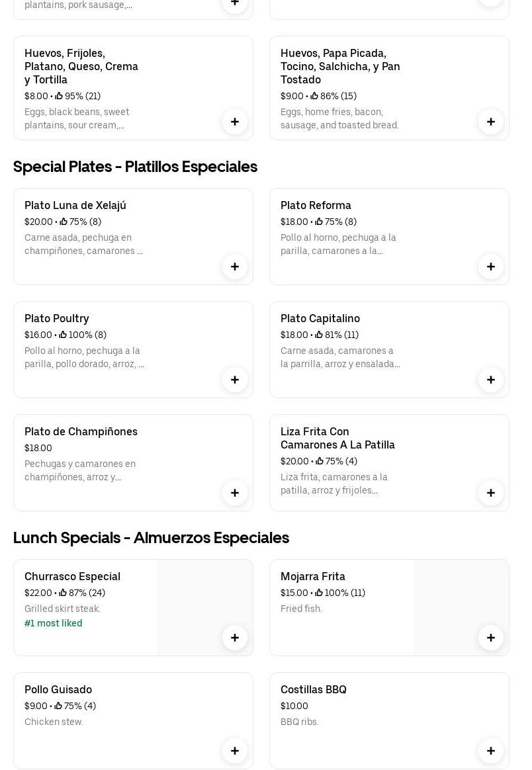Screen dimensions: 532x770
Task: Open Plato Luna de Xelajú item details
Action: click(x=75, y=206)
